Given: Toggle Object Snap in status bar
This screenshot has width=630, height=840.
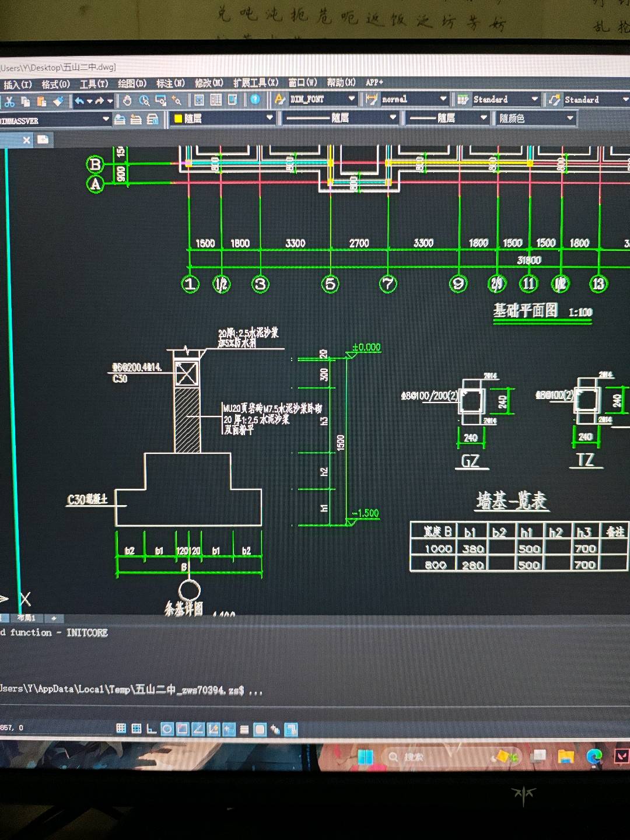Looking at the screenshot, I should (183, 729).
